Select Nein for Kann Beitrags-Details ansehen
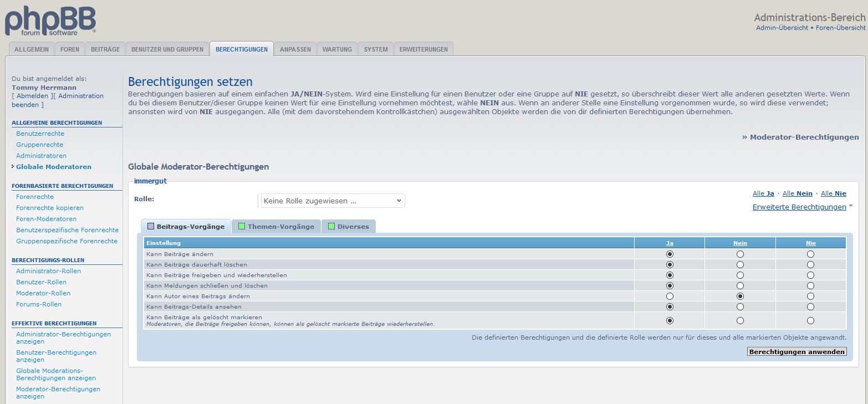Image resolution: width=868 pixels, height=404 pixels. (740, 306)
